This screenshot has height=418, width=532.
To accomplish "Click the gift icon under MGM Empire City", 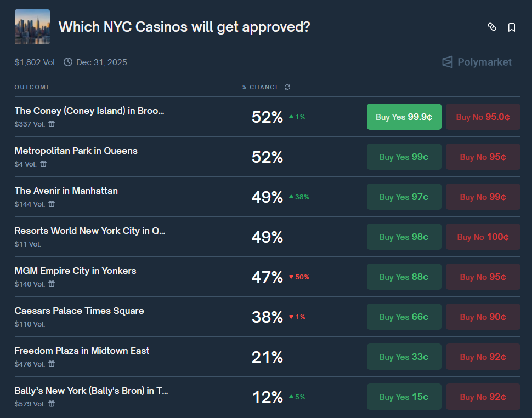I will pos(52,284).
